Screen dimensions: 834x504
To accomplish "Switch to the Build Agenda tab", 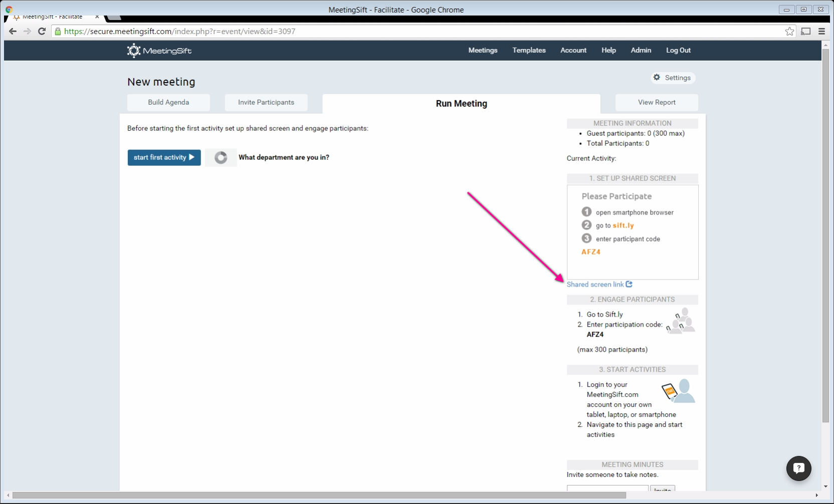I will [x=168, y=102].
